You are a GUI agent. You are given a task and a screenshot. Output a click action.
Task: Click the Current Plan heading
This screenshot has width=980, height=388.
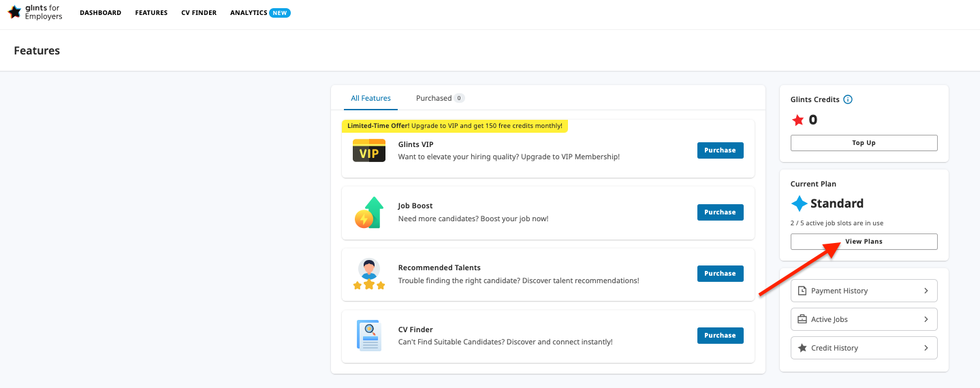(x=813, y=184)
